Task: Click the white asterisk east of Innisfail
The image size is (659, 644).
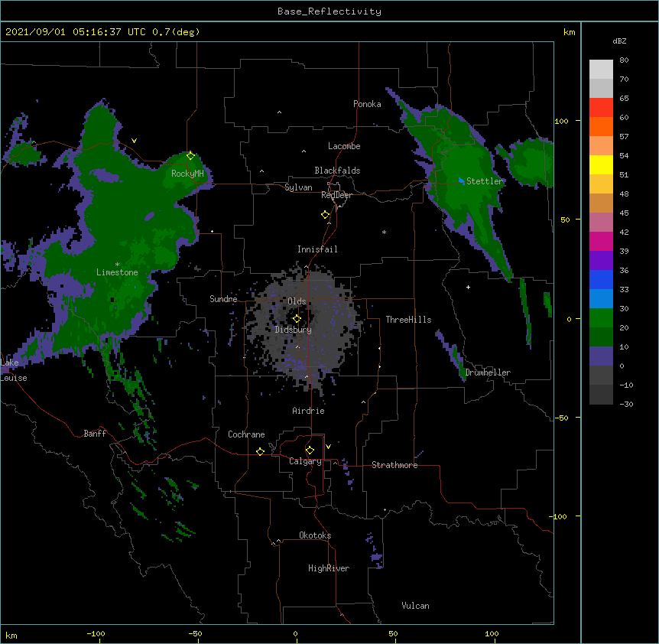Action: click(384, 232)
